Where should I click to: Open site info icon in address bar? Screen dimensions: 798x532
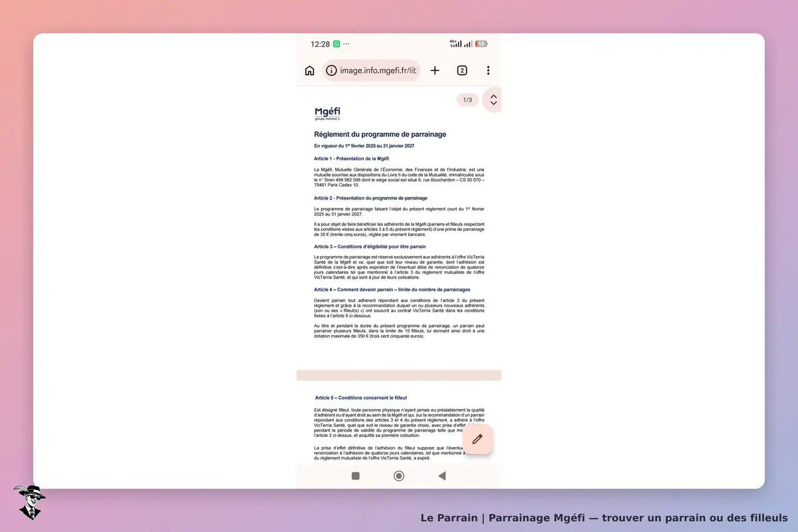click(331, 70)
